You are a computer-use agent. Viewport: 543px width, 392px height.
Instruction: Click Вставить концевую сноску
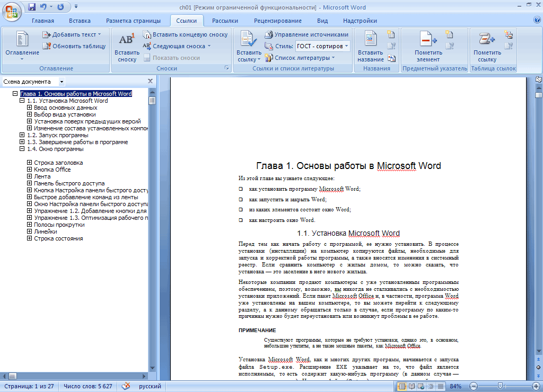(186, 34)
